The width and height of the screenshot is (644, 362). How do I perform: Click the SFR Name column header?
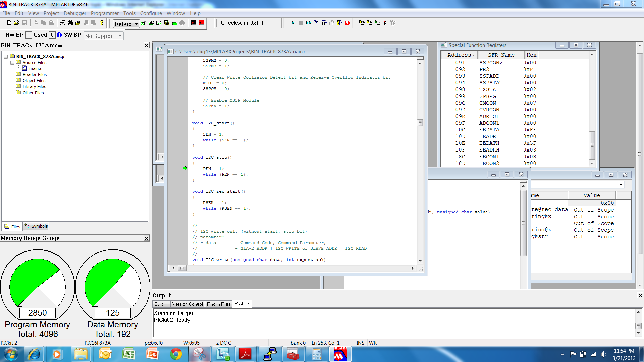[x=501, y=55]
